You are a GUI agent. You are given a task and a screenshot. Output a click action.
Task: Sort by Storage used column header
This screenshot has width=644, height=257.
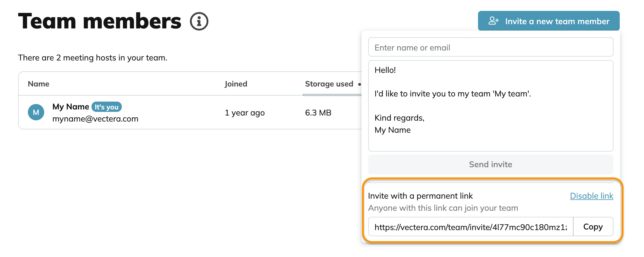click(329, 84)
